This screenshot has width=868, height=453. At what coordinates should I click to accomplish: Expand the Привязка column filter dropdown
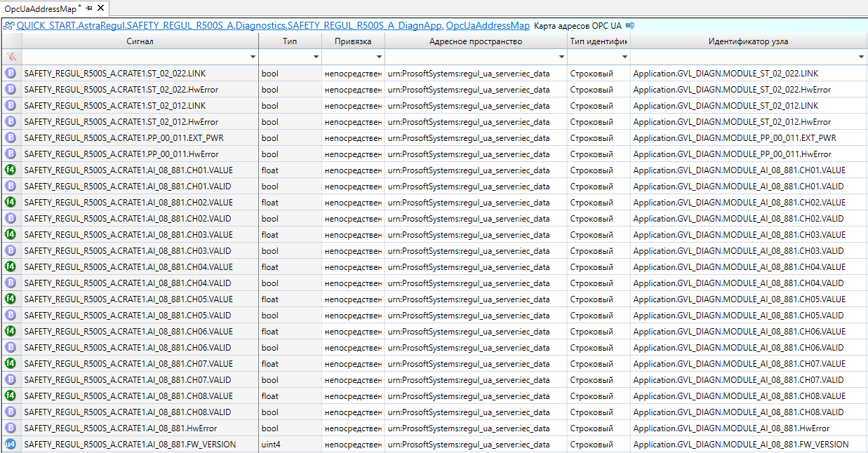click(x=379, y=57)
